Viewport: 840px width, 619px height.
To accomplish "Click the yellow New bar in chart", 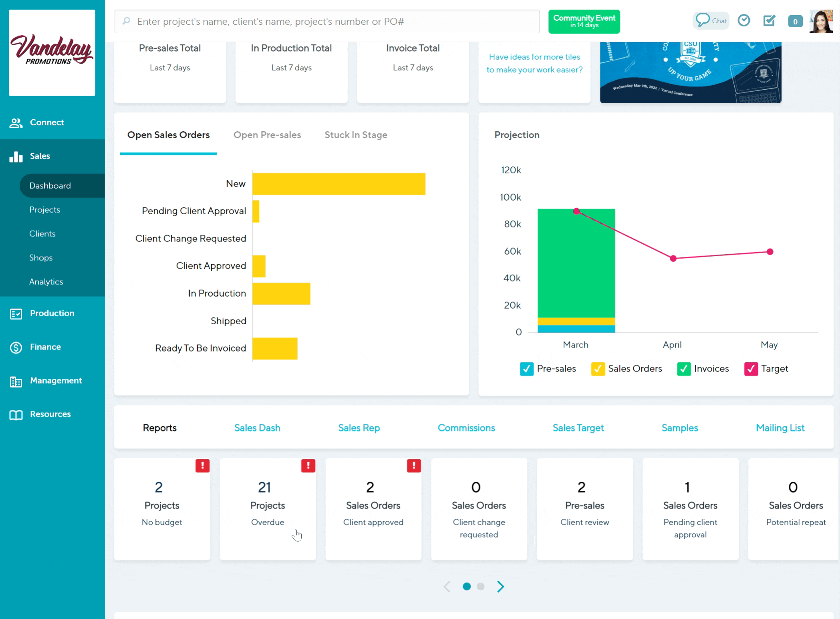I will pos(338,184).
